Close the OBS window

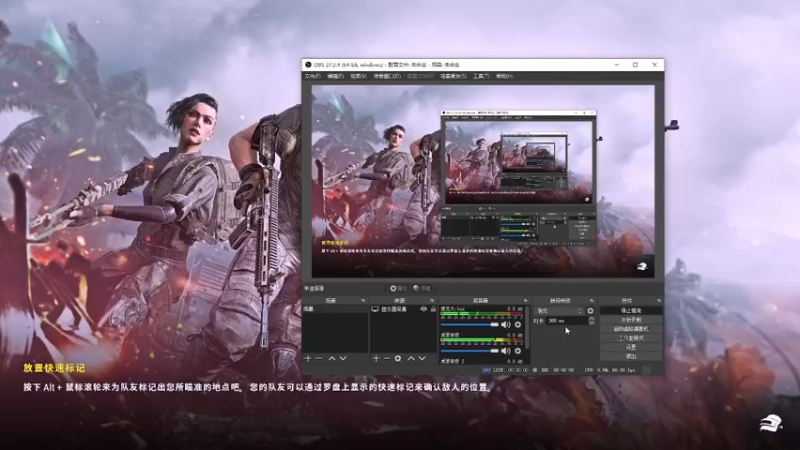[655, 65]
